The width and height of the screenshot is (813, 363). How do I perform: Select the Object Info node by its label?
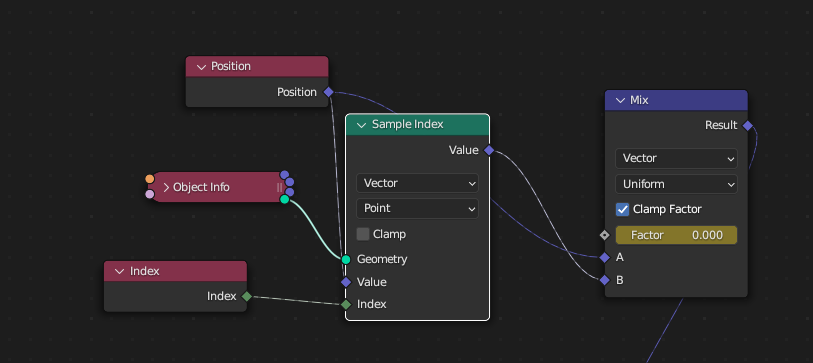tap(201, 187)
